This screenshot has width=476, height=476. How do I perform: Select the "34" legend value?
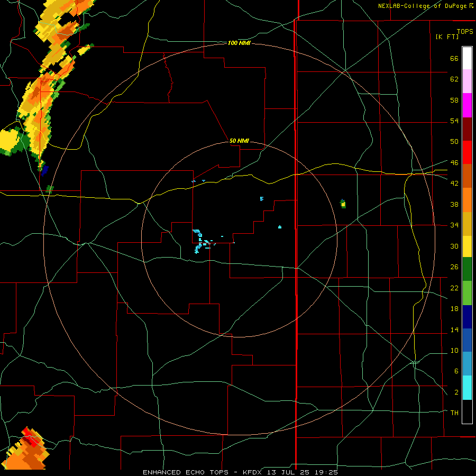click(x=454, y=225)
